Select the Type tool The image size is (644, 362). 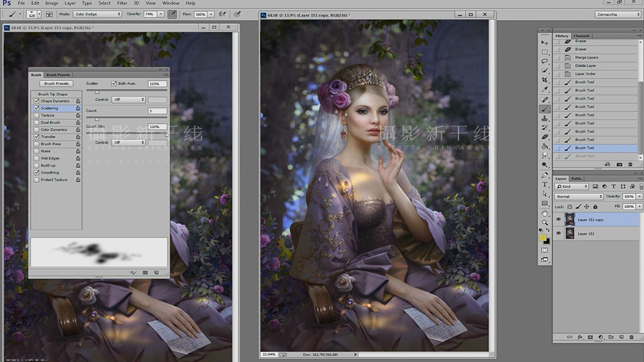pos(545,184)
